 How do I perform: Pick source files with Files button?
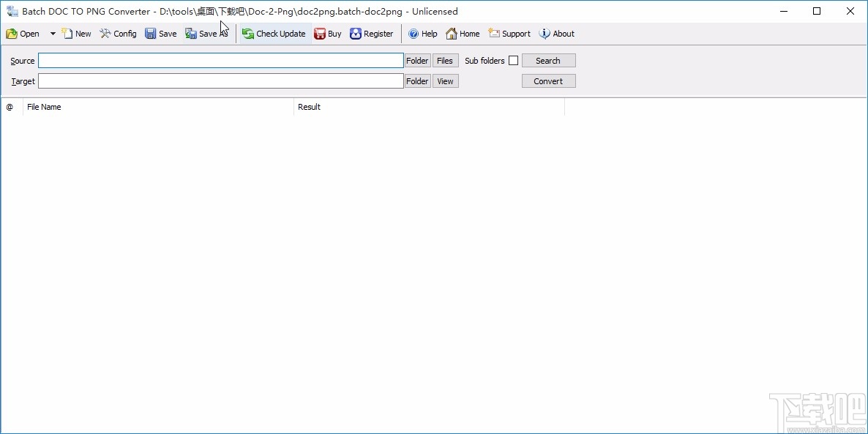coord(445,60)
